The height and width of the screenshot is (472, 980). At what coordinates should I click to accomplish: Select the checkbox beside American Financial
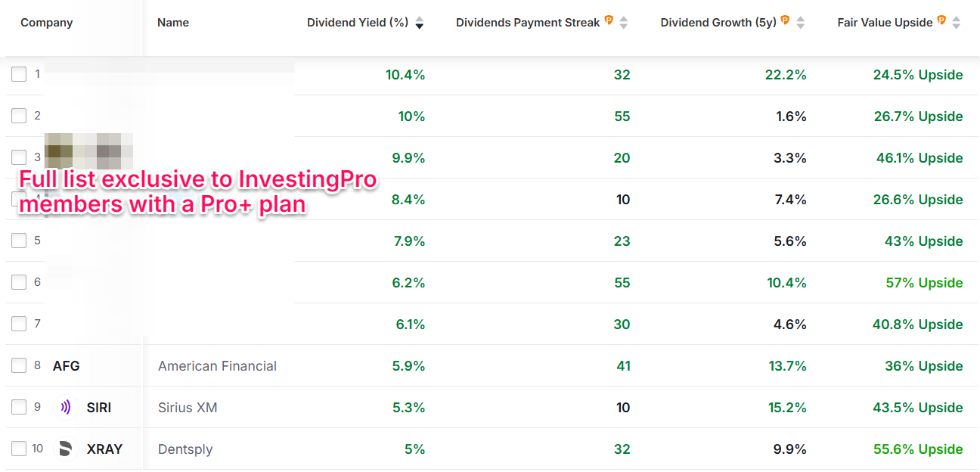(18, 365)
